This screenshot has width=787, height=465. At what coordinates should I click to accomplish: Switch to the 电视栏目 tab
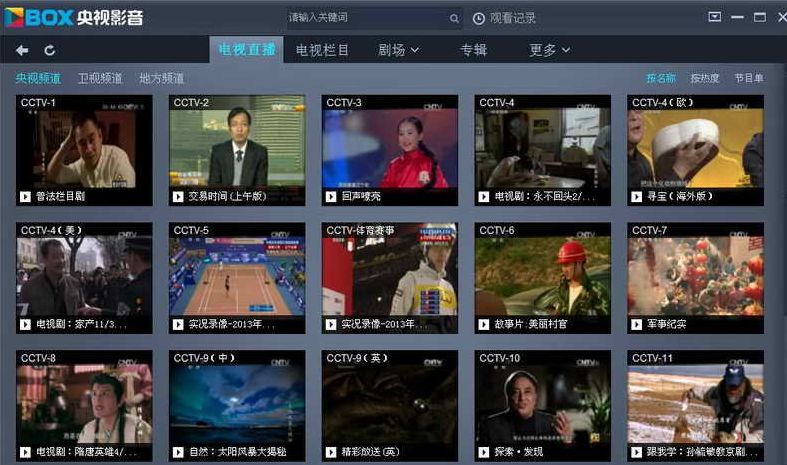tap(322, 50)
